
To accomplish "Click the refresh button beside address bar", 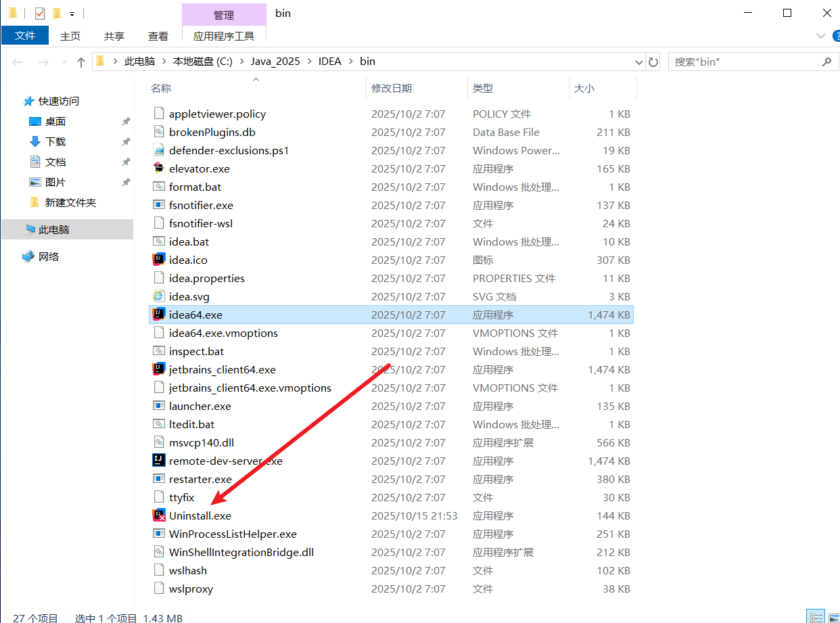I will (653, 62).
